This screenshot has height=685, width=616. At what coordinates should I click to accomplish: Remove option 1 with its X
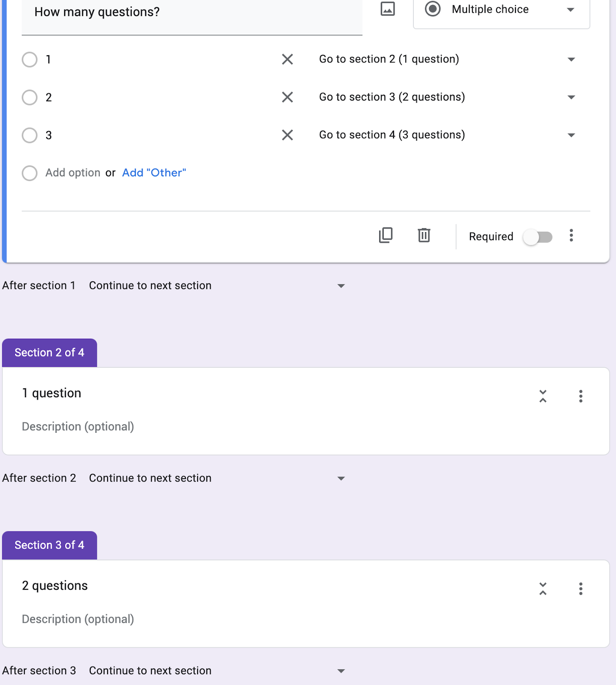(287, 59)
